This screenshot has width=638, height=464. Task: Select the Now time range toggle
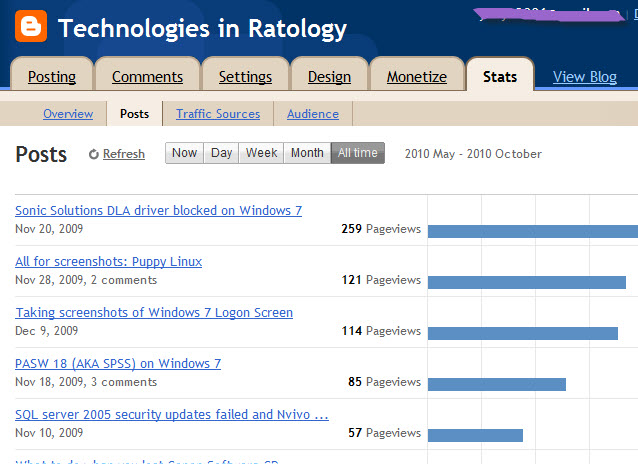[184, 153]
